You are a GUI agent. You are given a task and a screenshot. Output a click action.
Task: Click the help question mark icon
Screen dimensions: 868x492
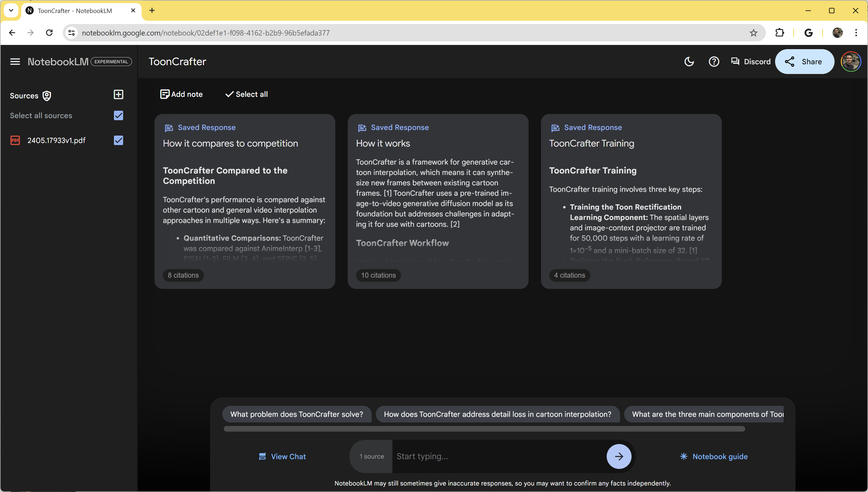(714, 61)
